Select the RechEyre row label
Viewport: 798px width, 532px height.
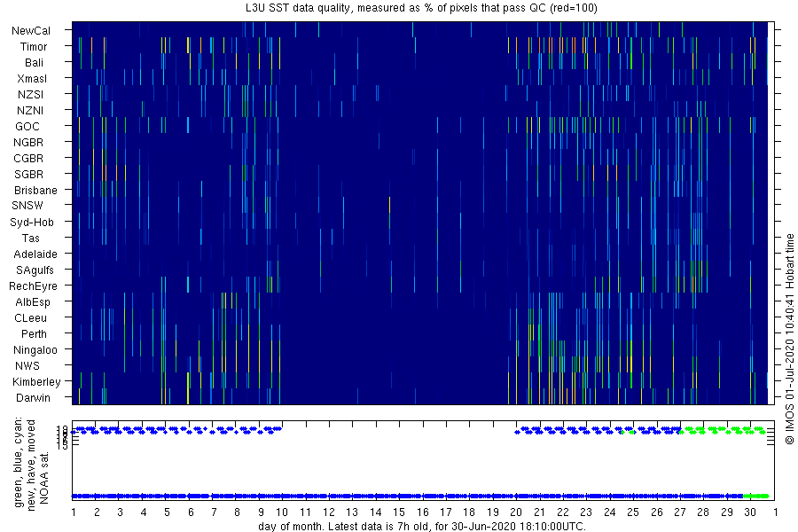[33, 286]
